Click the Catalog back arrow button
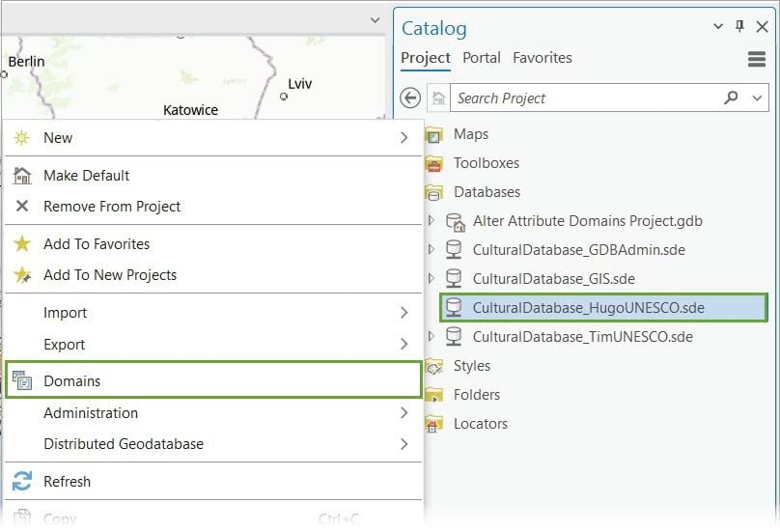The height and width of the screenshot is (532, 780). (x=410, y=98)
